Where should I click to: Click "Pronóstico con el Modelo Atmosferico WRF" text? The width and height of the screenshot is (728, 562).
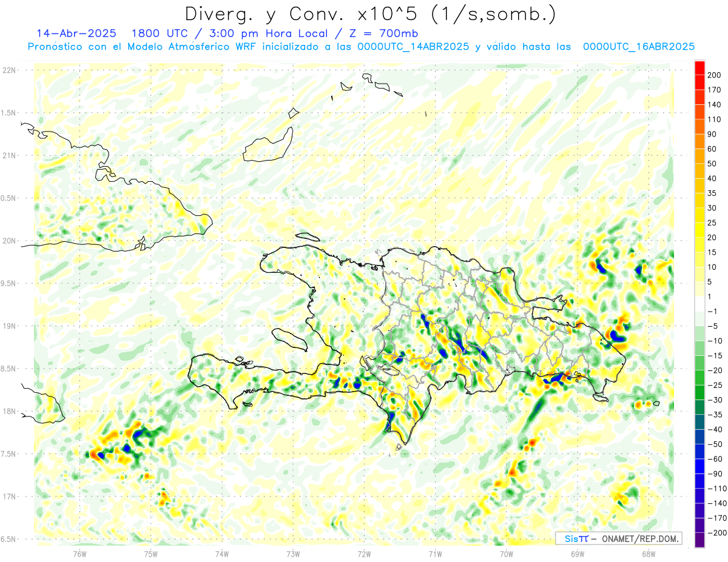(143, 47)
